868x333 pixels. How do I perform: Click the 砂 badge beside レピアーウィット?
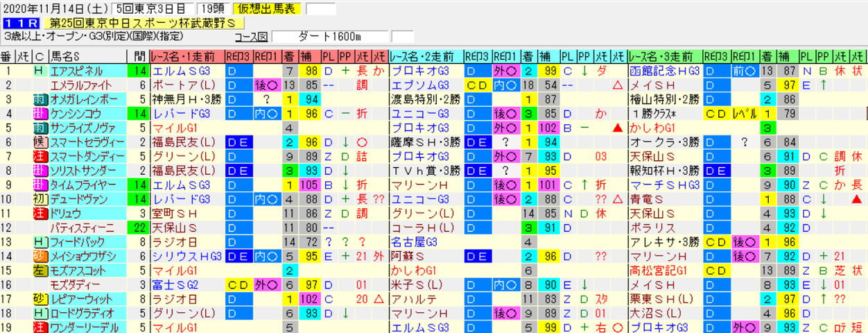point(40,298)
